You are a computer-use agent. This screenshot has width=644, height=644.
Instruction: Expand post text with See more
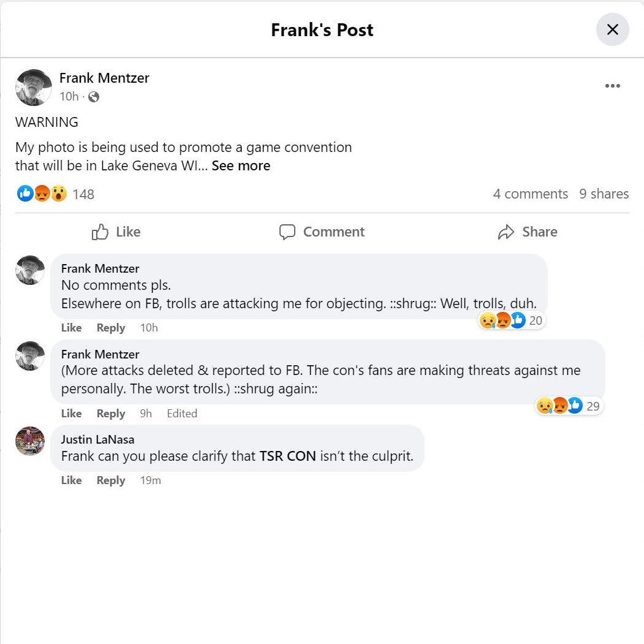click(241, 165)
